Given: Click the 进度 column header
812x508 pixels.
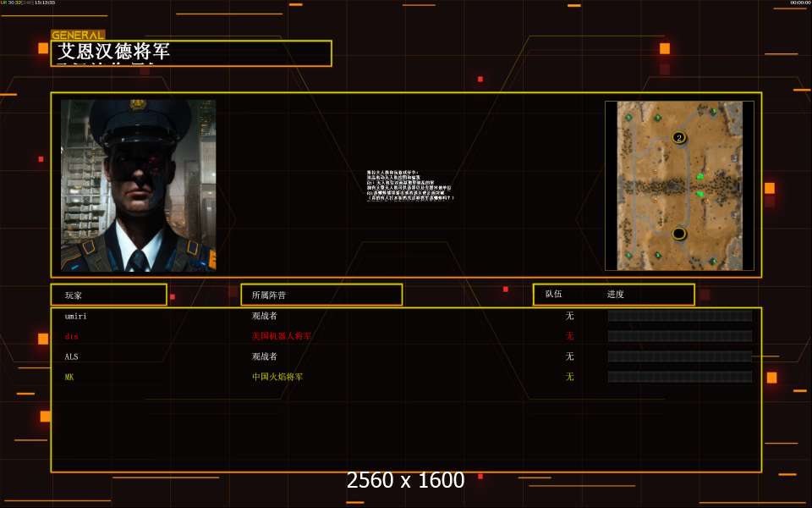Looking at the screenshot, I should pyautogui.click(x=615, y=294).
